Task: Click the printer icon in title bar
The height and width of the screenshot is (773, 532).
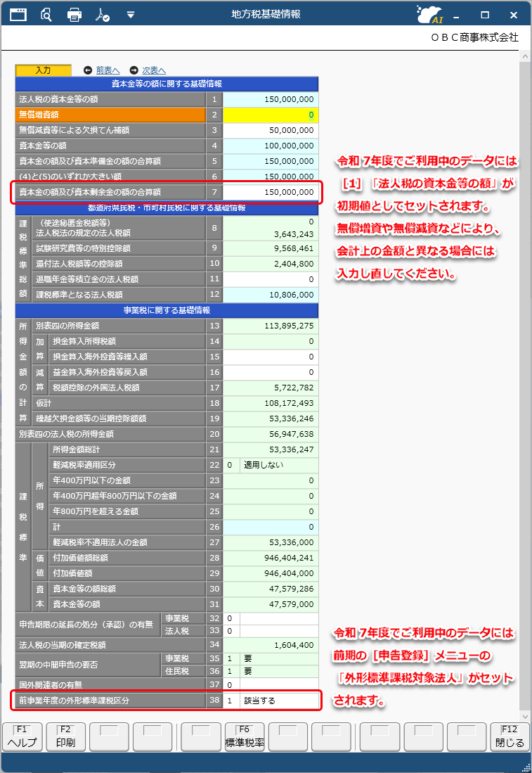Action: coord(74,15)
